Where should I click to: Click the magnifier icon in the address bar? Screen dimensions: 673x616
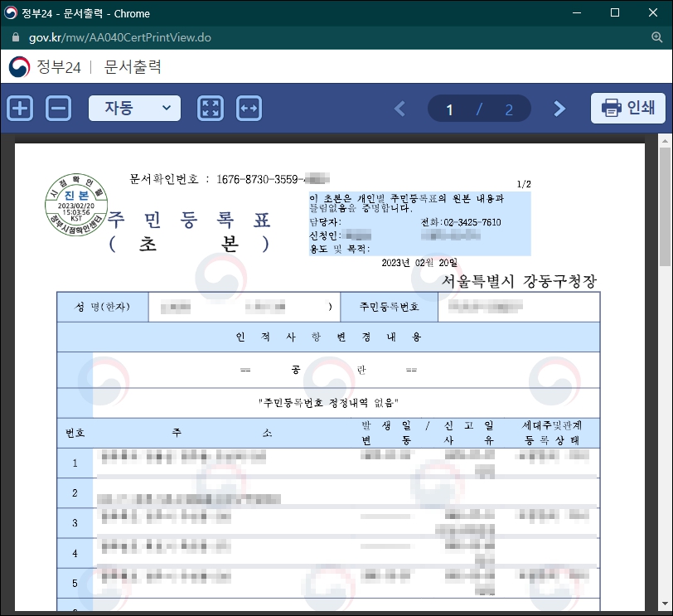click(x=658, y=37)
